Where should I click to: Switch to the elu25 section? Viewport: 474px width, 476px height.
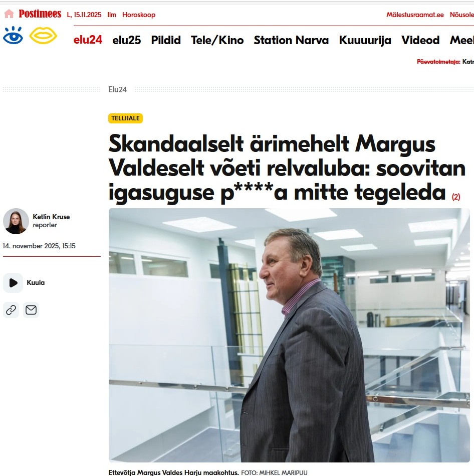[x=126, y=40]
